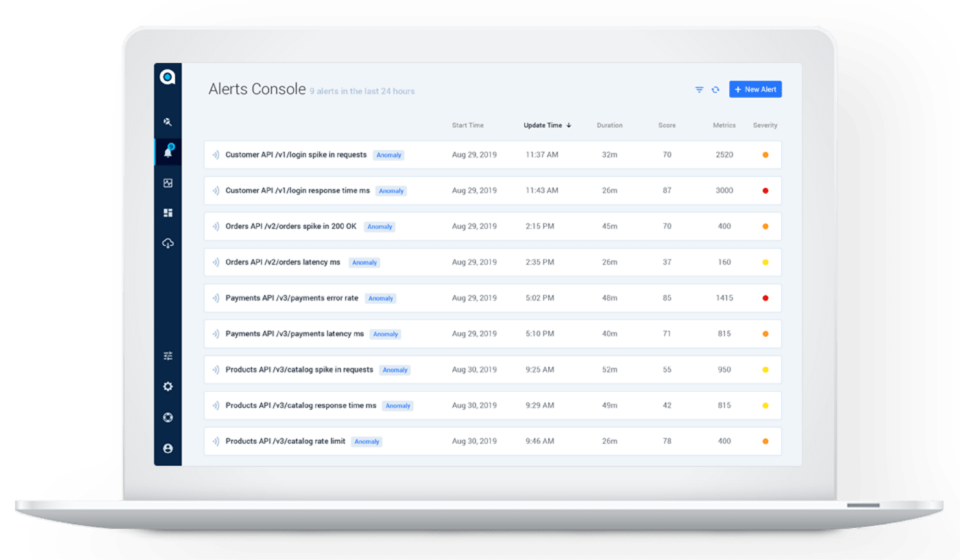This screenshot has width=960, height=560.
Task: Click the yellow severity dot on the orders latency row
Action: click(765, 263)
